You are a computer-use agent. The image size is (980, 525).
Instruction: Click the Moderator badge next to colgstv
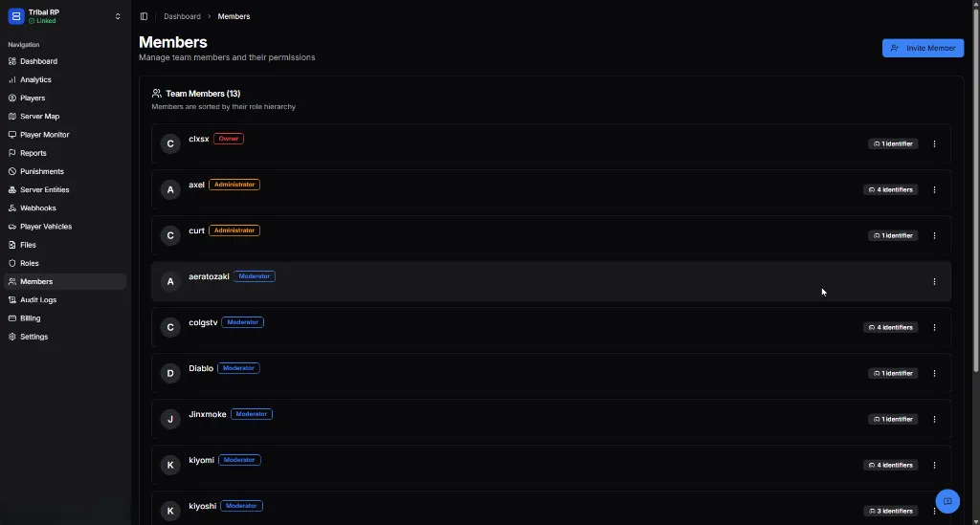(242, 322)
